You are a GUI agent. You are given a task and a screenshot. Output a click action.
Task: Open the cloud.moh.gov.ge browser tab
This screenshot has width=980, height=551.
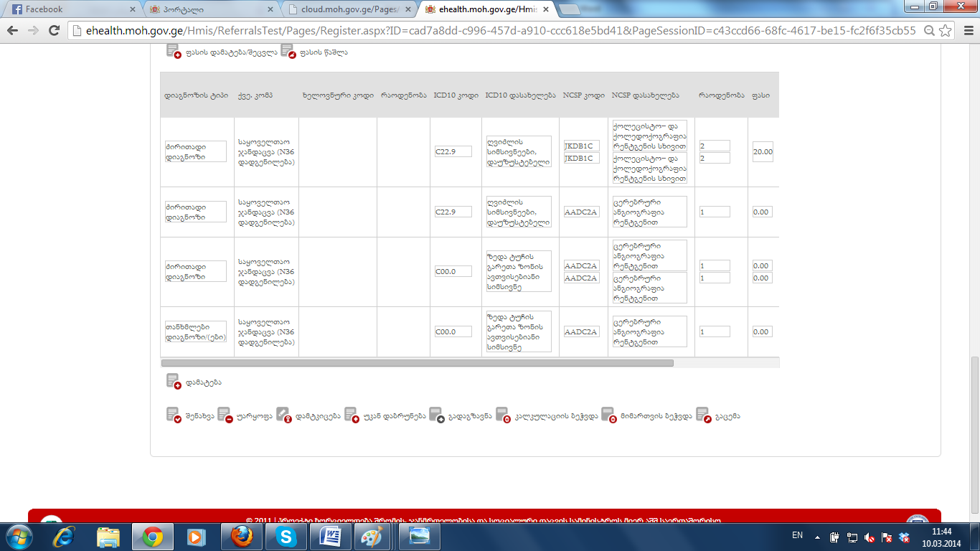click(347, 9)
